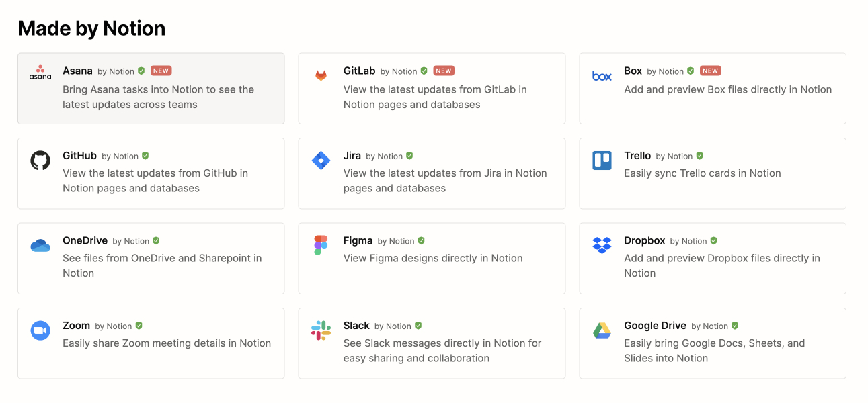Viewport: 868px width, 403px height.
Task: Click "See Slack messages directly in Notion" text
Action: point(442,351)
